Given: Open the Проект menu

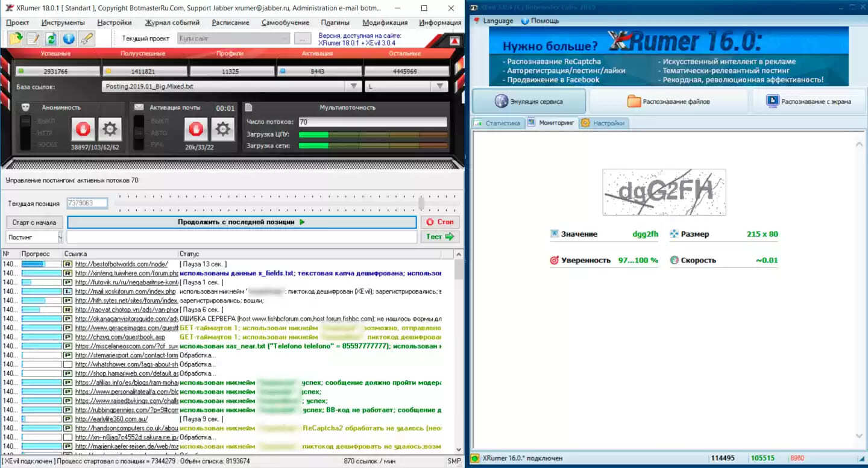Looking at the screenshot, I should click(17, 22).
